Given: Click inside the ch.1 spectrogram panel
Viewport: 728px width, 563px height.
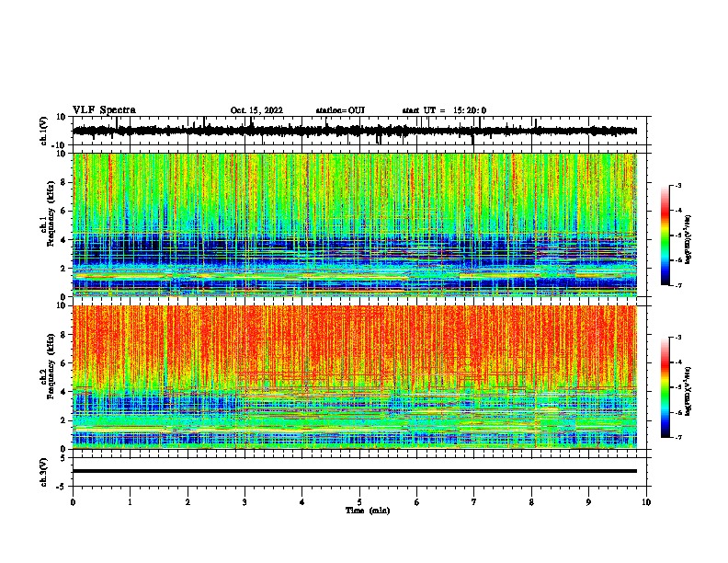Looking at the screenshot, I should 355,224.
